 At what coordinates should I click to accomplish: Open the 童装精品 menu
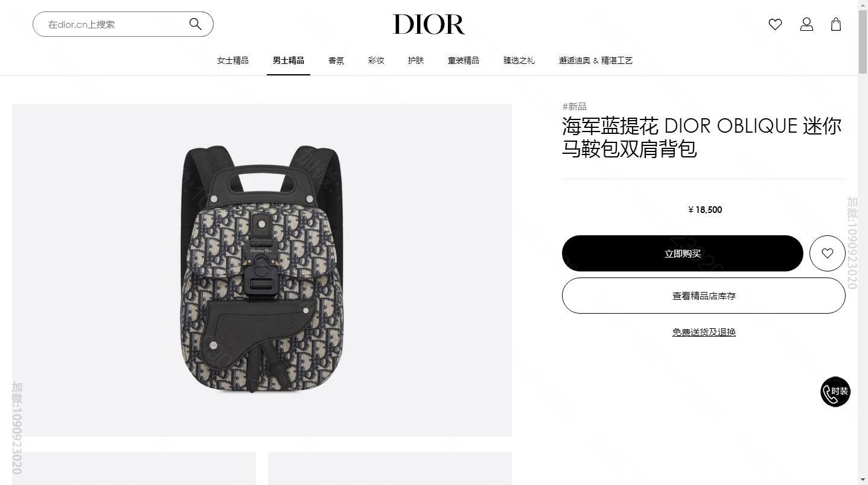coord(464,60)
